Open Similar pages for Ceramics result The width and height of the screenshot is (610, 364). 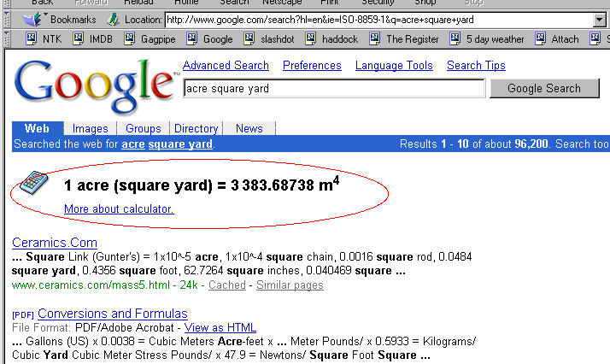pos(290,285)
